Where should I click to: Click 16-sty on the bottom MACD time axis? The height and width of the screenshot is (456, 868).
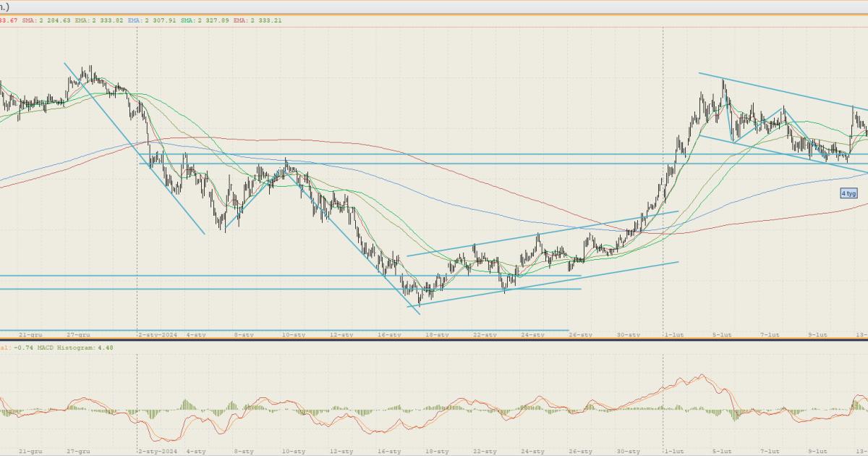[389, 451]
